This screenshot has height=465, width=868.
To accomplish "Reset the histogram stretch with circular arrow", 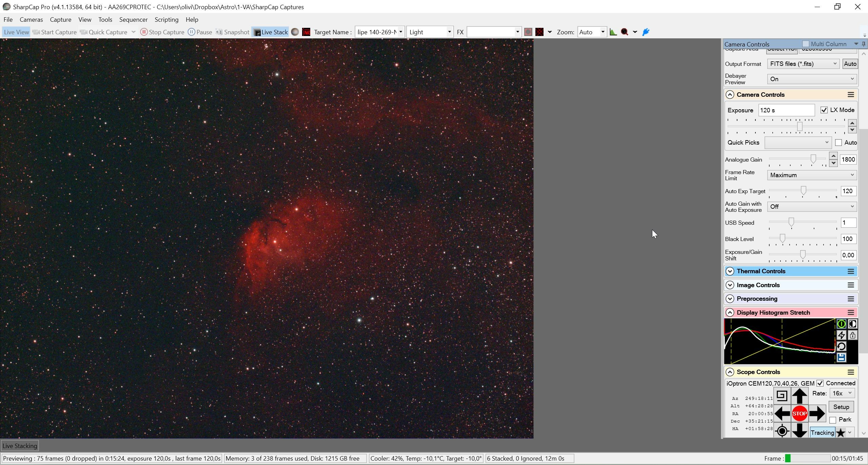I will click(x=841, y=346).
